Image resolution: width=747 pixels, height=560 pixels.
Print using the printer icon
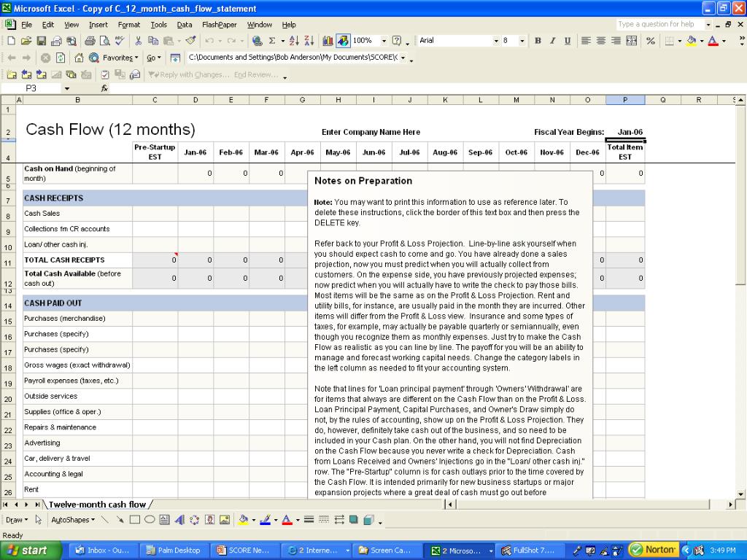click(x=90, y=41)
